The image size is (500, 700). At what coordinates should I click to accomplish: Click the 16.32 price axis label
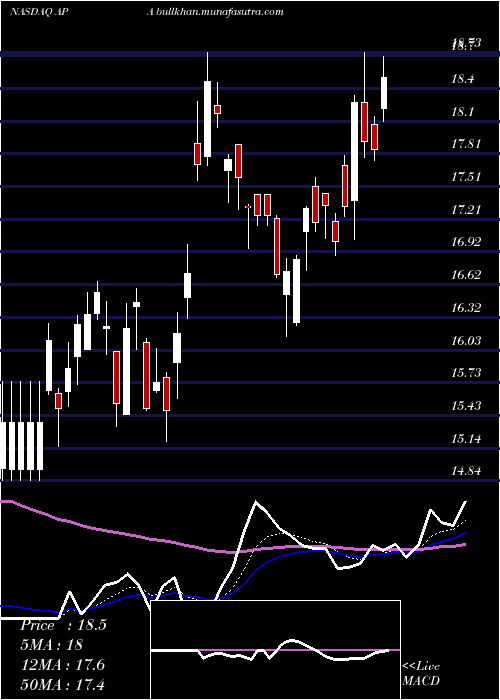click(x=466, y=308)
